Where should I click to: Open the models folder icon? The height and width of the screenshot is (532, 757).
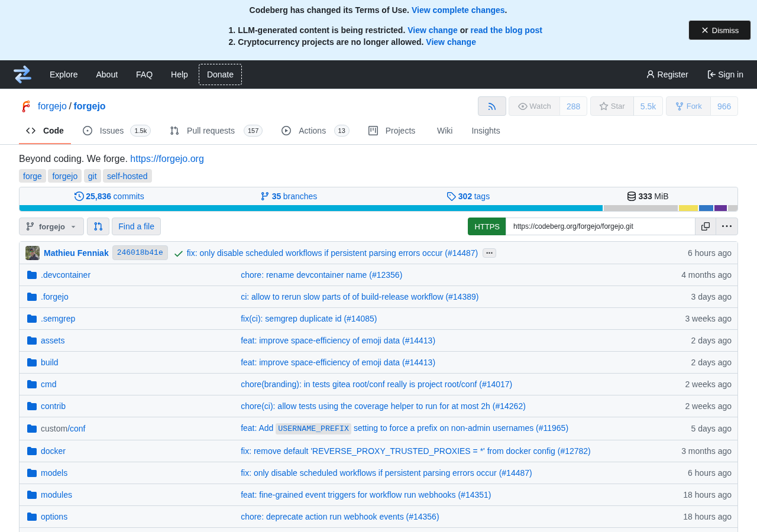tap(32, 473)
